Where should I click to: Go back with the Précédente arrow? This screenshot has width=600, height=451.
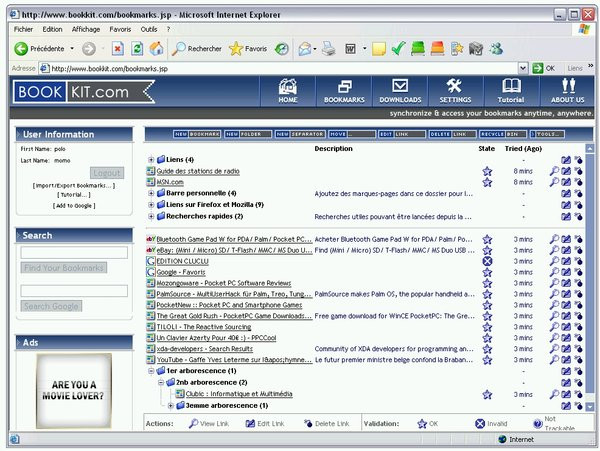(x=39, y=49)
